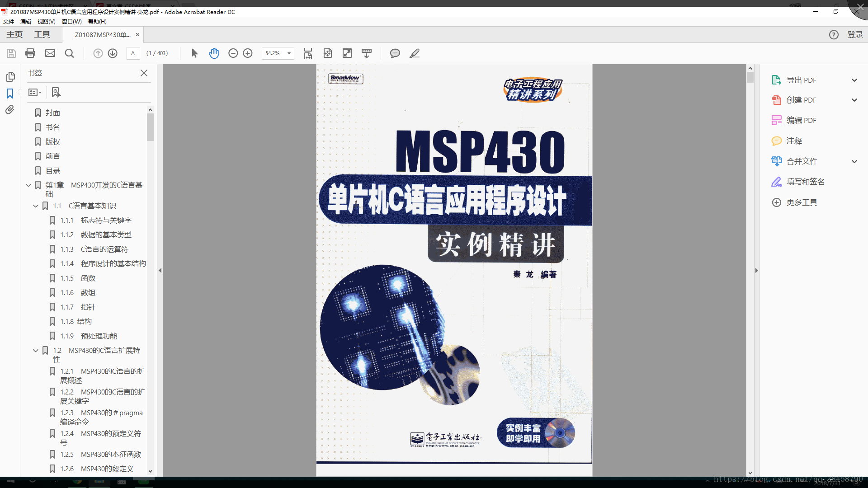This screenshot has height=488, width=868.
Task: Open bookmark 1.1.5 函数
Action: (x=77, y=278)
